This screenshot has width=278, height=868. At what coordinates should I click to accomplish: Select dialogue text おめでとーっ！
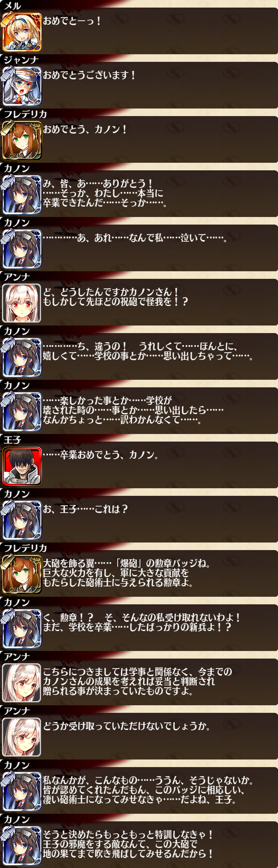click(72, 21)
